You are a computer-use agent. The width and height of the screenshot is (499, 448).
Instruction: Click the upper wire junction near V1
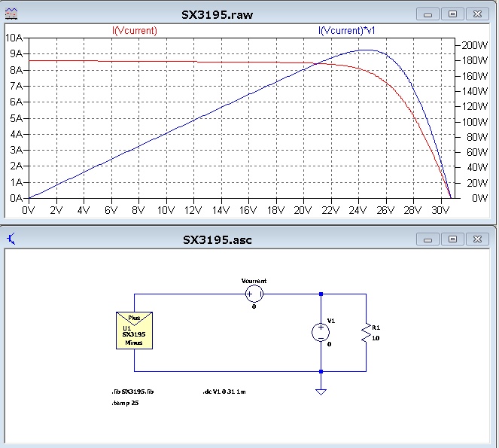click(321, 294)
